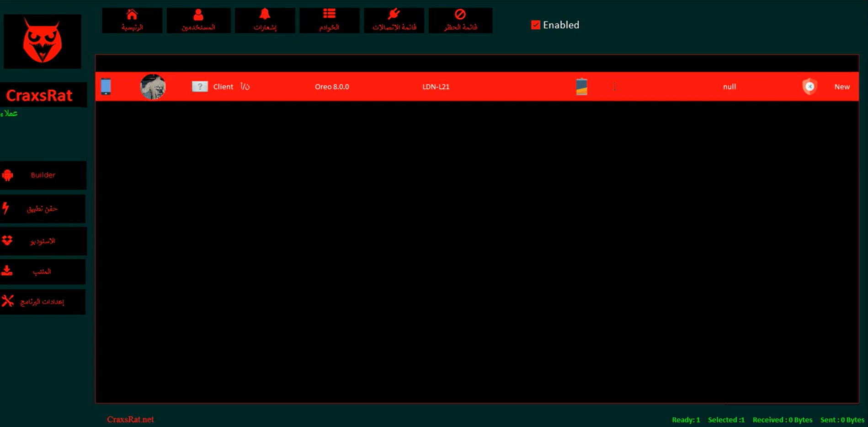
Task: Go to the الخوادم servers tab
Action: coord(330,21)
